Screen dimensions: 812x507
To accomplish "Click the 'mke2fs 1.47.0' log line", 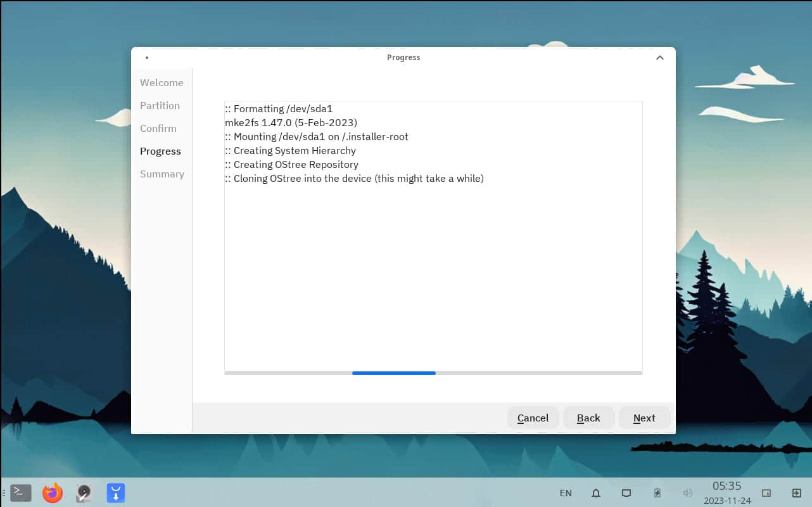I will (x=291, y=123).
